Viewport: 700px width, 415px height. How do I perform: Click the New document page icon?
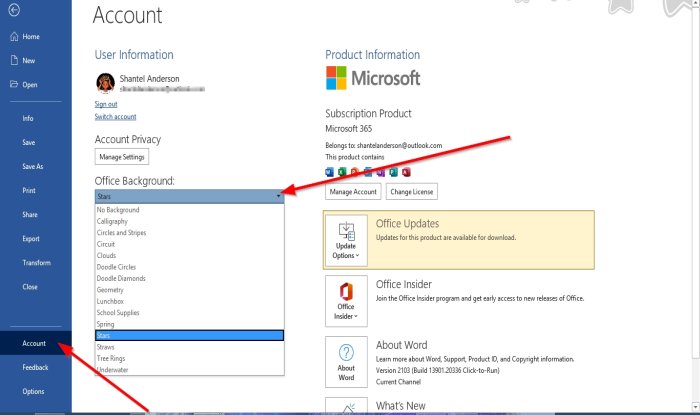[14, 60]
